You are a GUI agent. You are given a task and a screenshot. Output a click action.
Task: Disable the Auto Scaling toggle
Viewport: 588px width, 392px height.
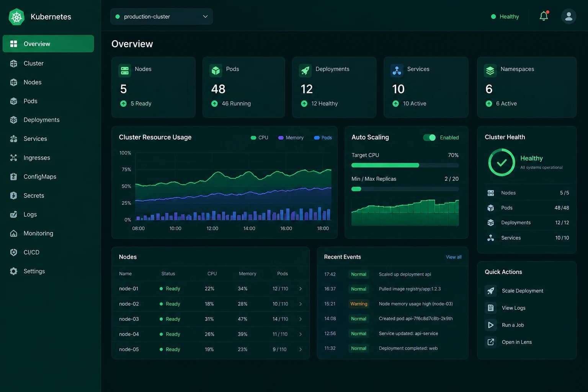429,137
